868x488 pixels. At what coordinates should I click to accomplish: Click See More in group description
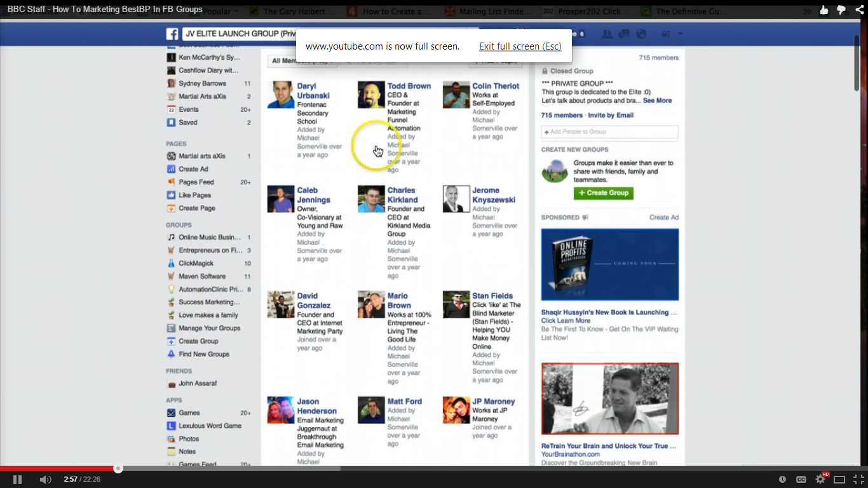click(x=657, y=100)
